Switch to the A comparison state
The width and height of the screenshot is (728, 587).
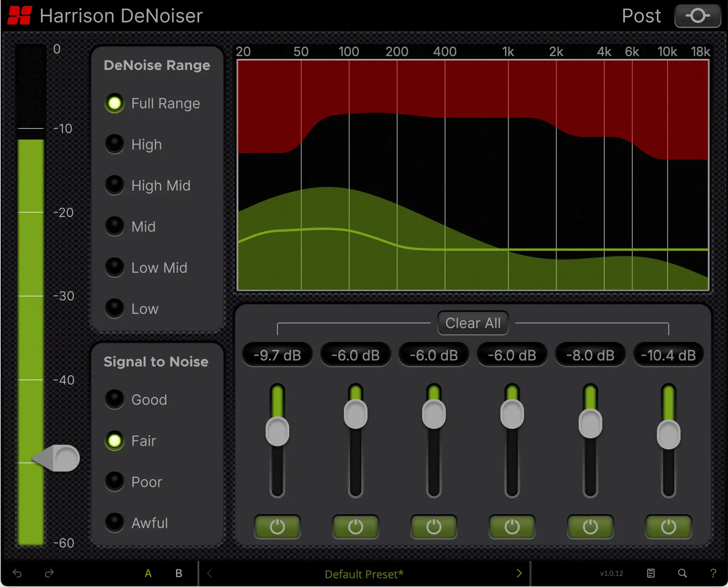point(148,574)
